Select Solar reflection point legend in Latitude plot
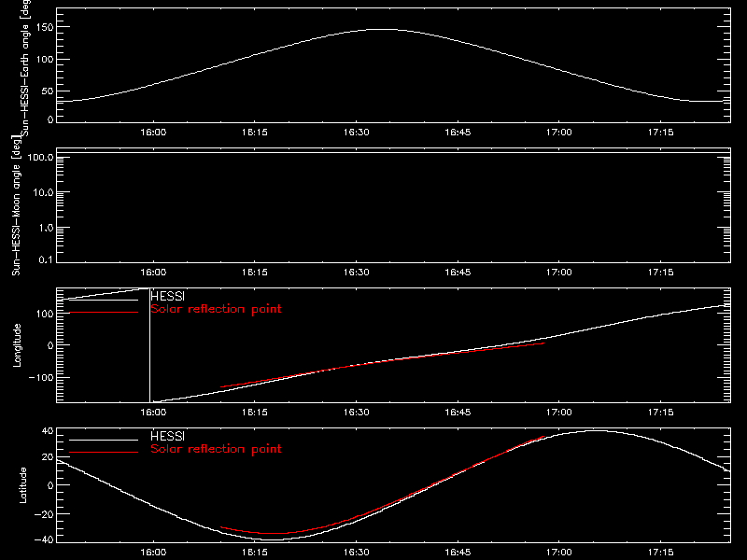The image size is (747, 560). click(x=216, y=449)
